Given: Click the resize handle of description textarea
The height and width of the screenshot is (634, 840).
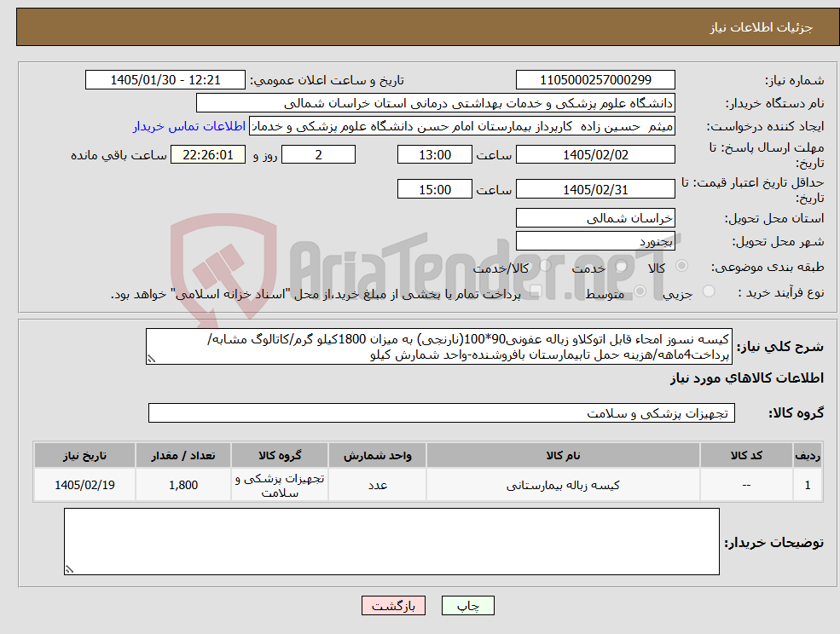Looking at the screenshot, I should coord(151,360).
